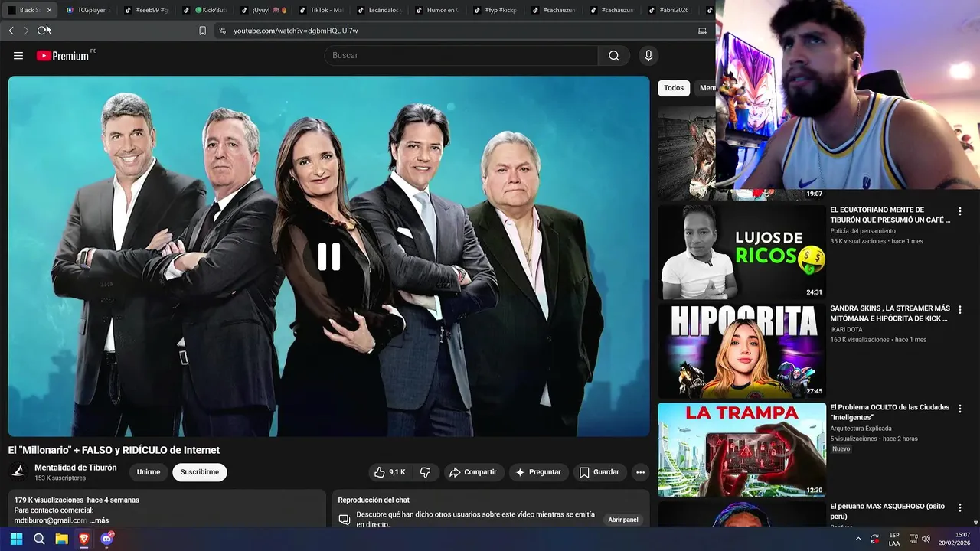Expand description with ...más
This screenshot has height=551, width=980.
pyautogui.click(x=99, y=520)
